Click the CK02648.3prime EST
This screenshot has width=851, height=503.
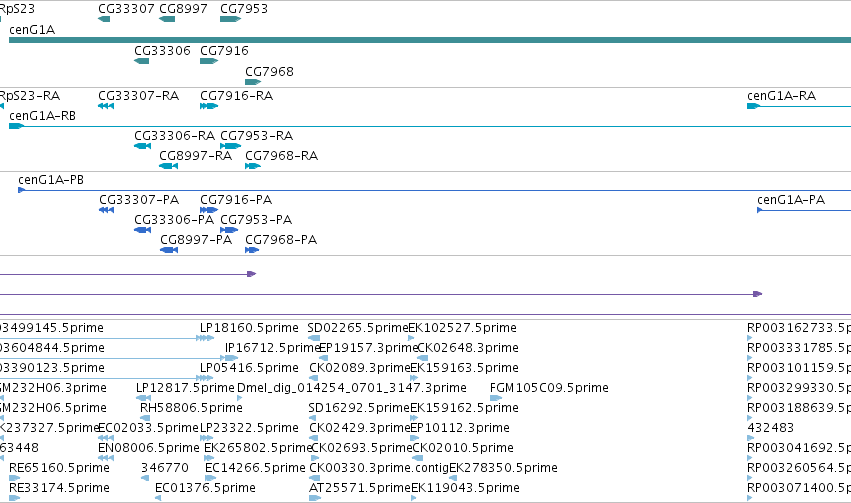[x=467, y=348]
